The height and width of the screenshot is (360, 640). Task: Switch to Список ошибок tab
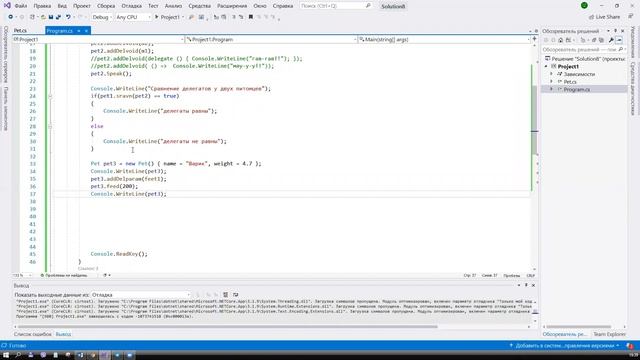tap(33, 334)
